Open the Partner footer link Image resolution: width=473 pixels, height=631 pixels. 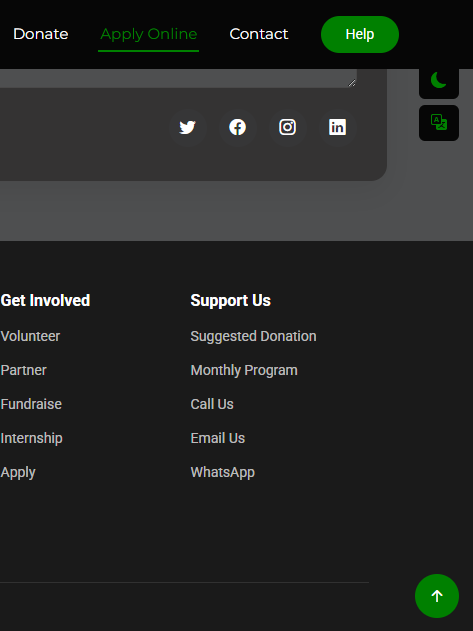click(x=23, y=370)
